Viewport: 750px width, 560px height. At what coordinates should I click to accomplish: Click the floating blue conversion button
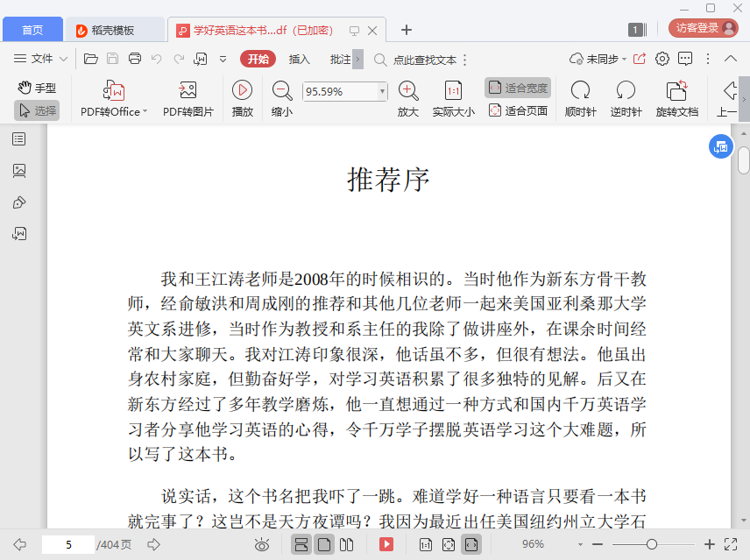pos(721,147)
